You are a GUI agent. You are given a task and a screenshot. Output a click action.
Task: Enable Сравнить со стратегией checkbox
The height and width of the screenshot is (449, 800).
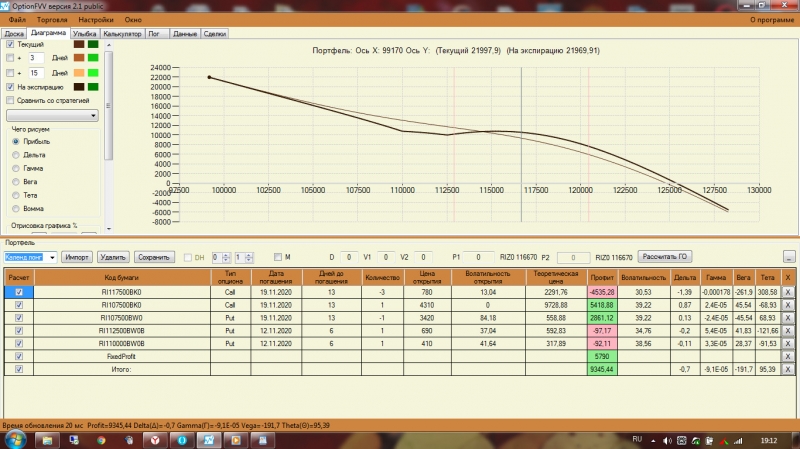[x=10, y=101]
